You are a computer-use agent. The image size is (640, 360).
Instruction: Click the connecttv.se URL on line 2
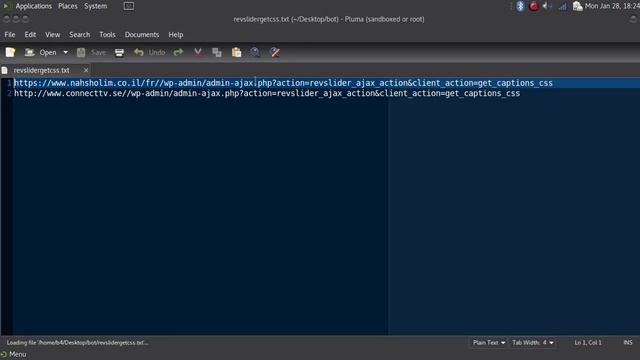pos(267,93)
